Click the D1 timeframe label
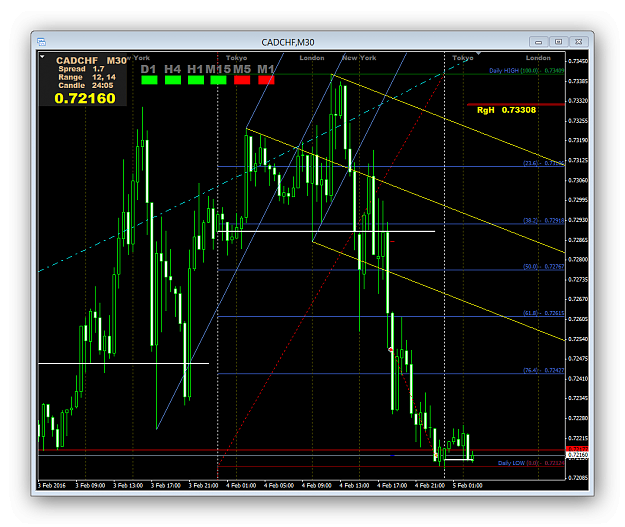 (x=148, y=69)
